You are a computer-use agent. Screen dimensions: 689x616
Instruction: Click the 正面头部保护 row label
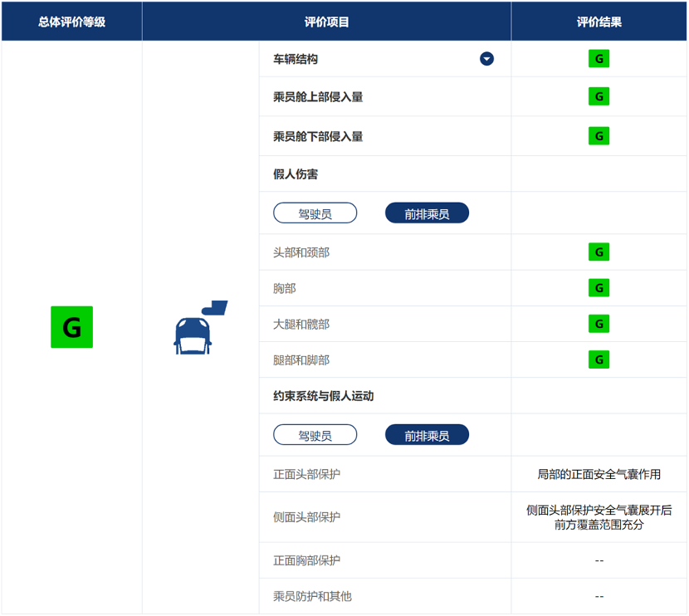306,474
